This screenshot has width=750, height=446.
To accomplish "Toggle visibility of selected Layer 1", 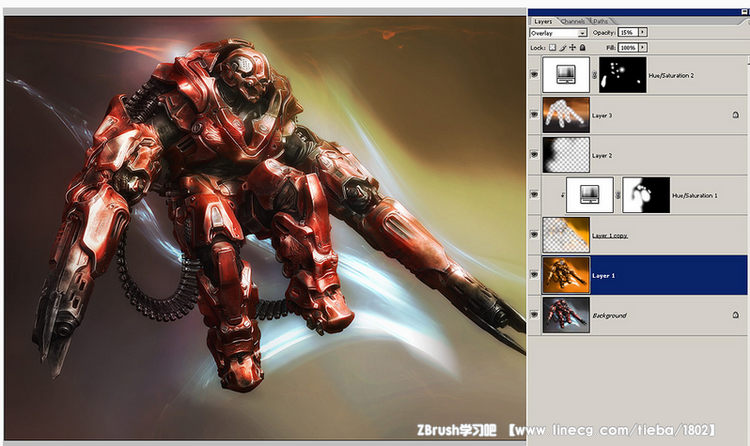I will pyautogui.click(x=534, y=275).
